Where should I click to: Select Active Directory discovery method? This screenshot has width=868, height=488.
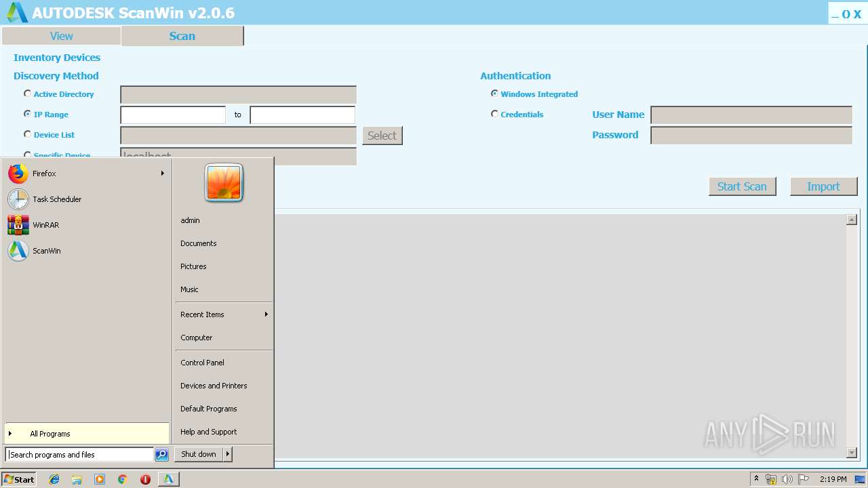tap(27, 94)
